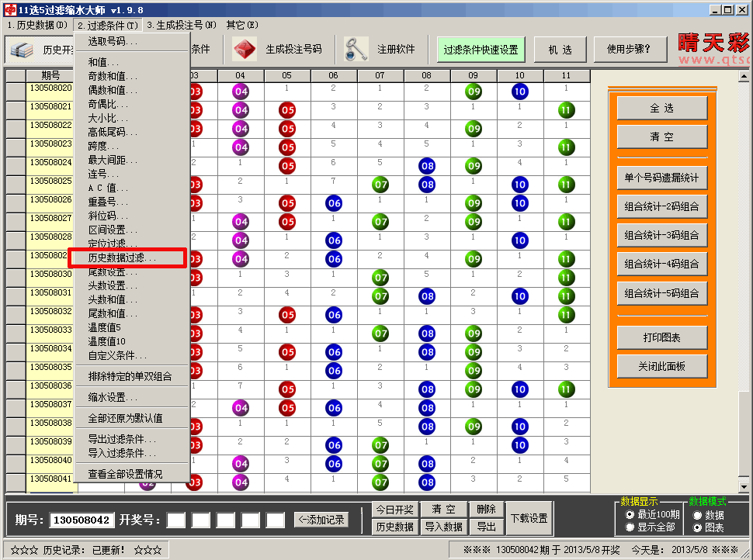Click ball 04 in row 130508020
Image resolution: width=753 pixels, height=560 pixels.
pos(241,92)
